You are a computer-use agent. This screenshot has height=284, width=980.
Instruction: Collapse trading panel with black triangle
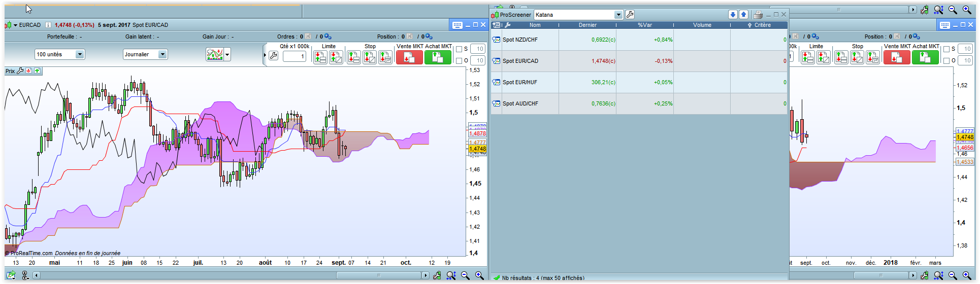coord(265,56)
